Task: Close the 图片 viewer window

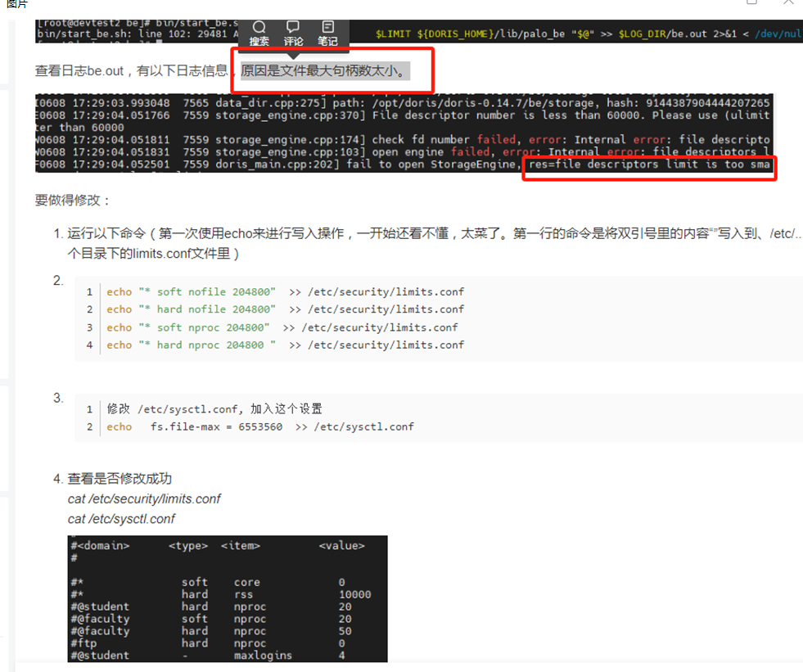Action: tap(787, 3)
